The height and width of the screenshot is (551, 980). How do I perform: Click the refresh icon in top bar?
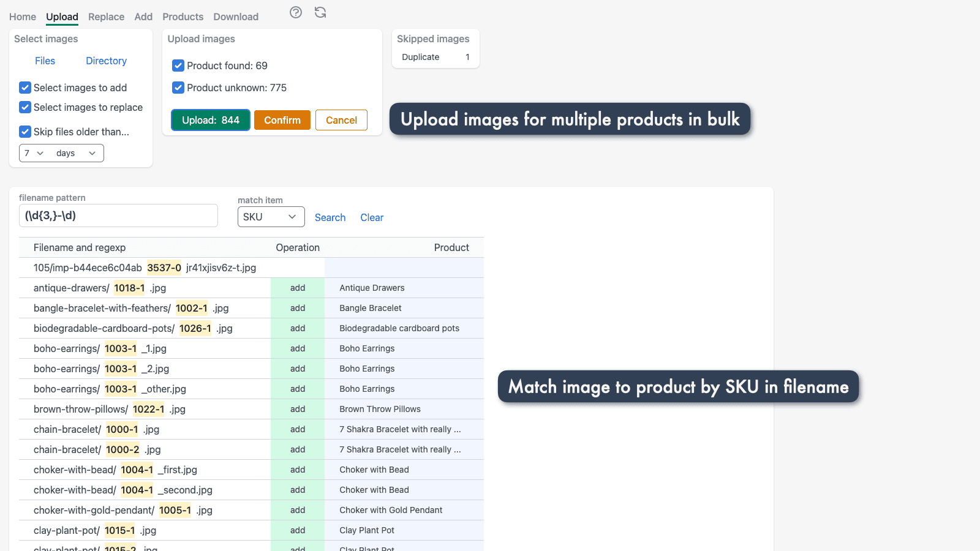[x=320, y=12]
